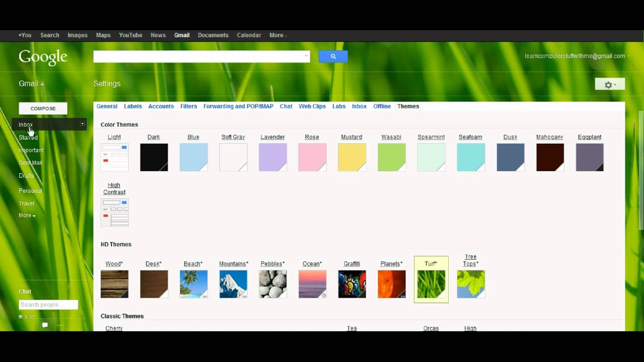The image size is (644, 362).
Task: Expand the search options arrow
Action: tap(306, 56)
